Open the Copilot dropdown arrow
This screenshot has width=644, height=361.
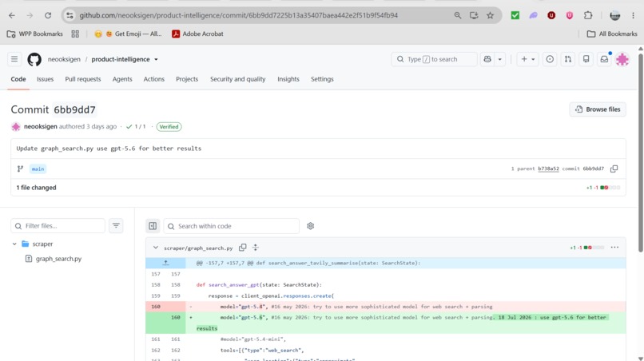pos(500,59)
